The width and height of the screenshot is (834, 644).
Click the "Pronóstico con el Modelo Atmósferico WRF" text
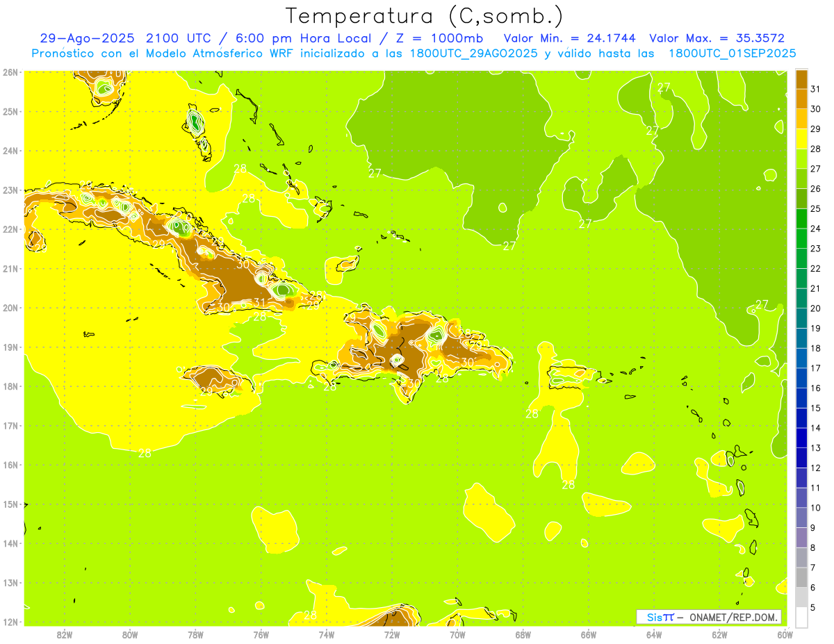click(x=164, y=53)
